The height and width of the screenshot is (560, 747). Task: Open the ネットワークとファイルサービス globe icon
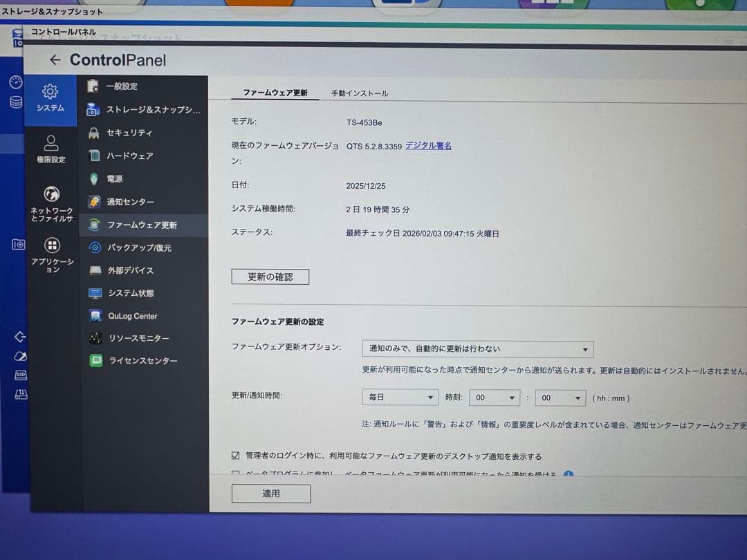51,194
